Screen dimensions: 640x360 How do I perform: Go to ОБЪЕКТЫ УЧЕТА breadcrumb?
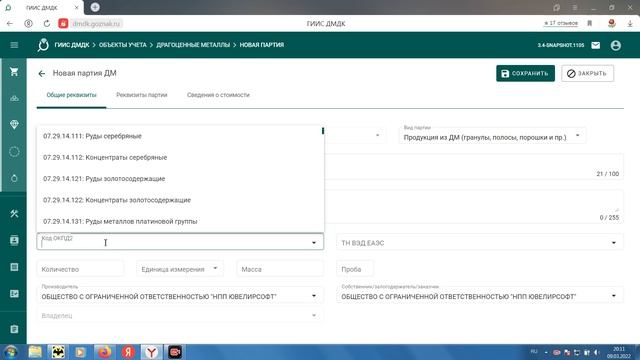122,45
